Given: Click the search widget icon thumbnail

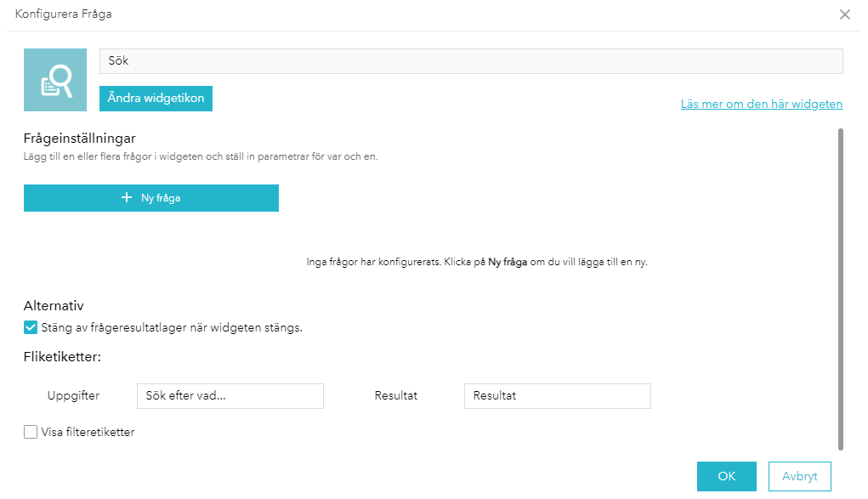Looking at the screenshot, I should 55,80.
